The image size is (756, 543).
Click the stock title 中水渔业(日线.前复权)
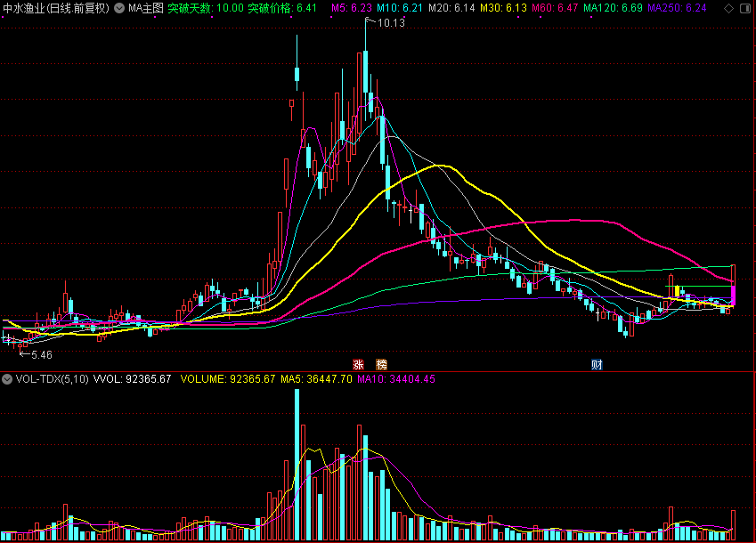[56, 8]
